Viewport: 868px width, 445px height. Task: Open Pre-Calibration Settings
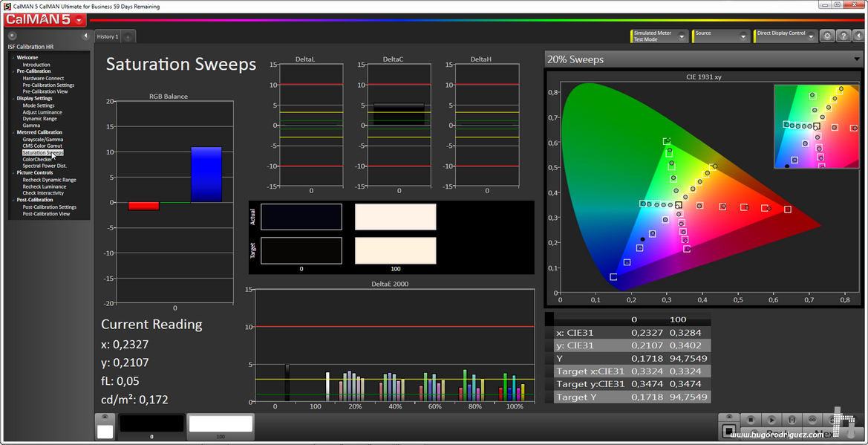coord(48,85)
